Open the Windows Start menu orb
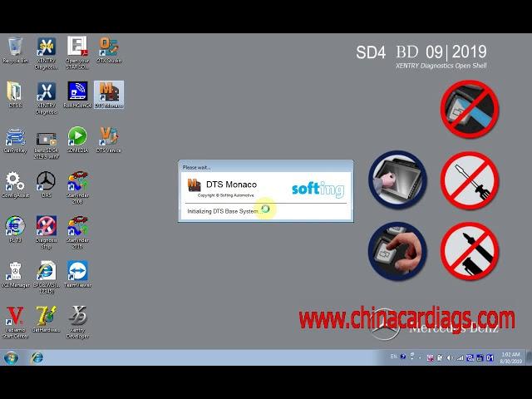Viewport: 532px width, 399px height. click(11, 357)
